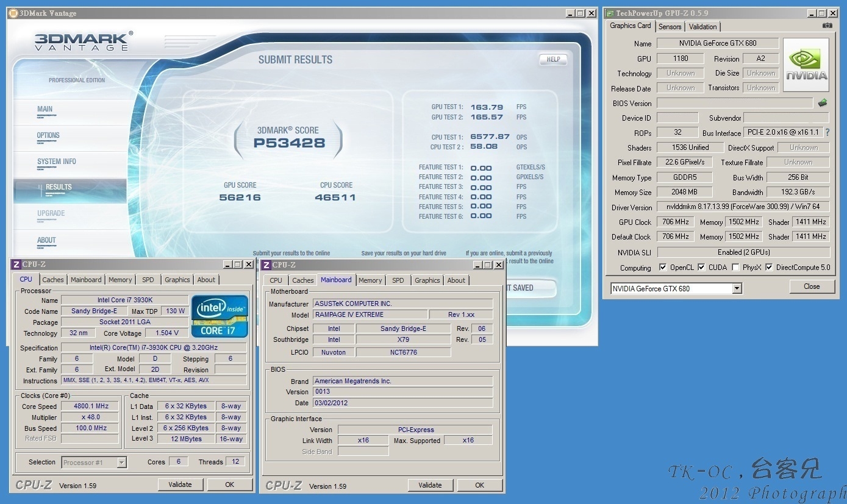Click the NVIDIA logo in GPU-Z
This screenshot has height=504, width=847.
pos(806,65)
